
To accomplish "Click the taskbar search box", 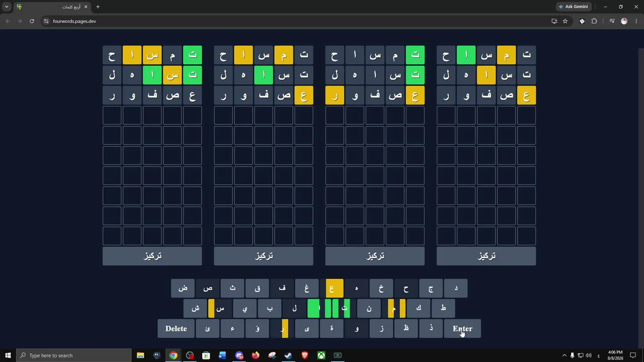I will (x=73, y=355).
